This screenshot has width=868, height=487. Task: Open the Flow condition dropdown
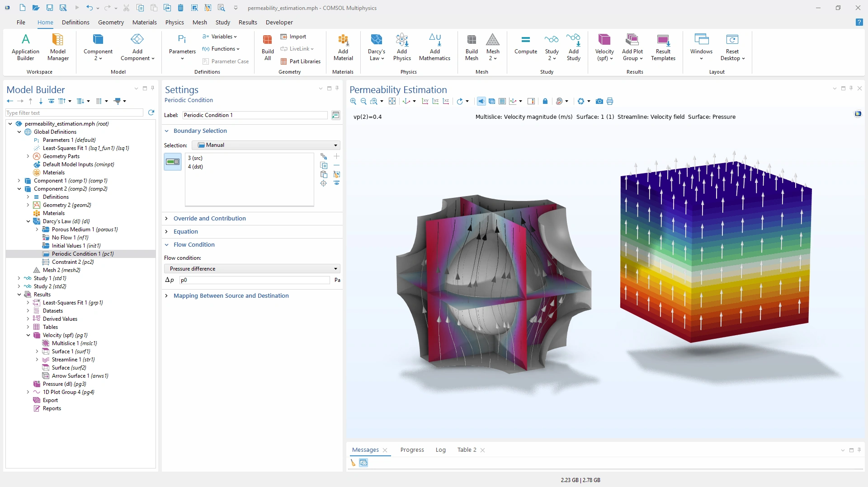(252, 269)
